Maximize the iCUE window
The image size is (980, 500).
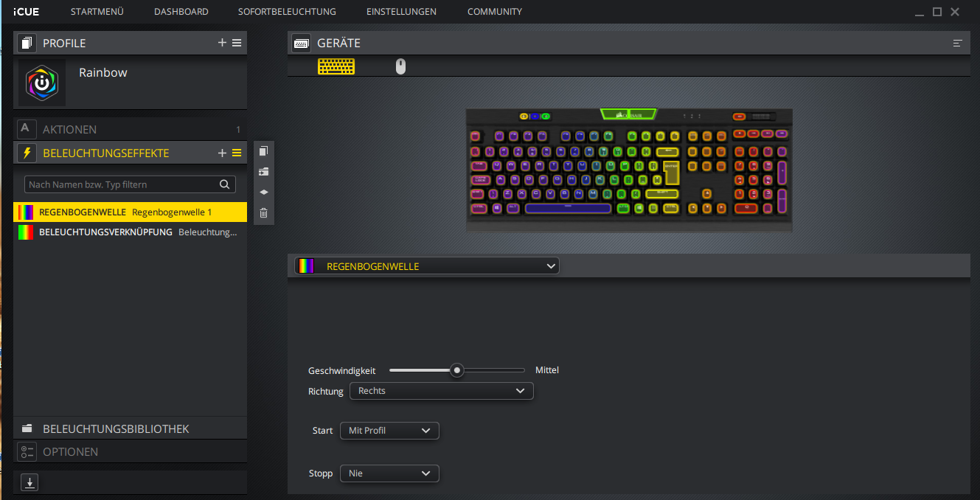coord(937,12)
